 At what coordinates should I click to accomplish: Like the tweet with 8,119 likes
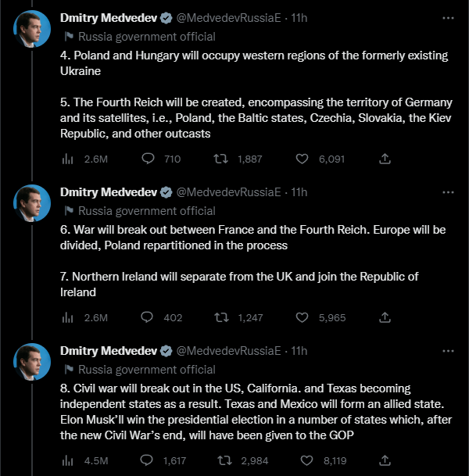coord(303,461)
